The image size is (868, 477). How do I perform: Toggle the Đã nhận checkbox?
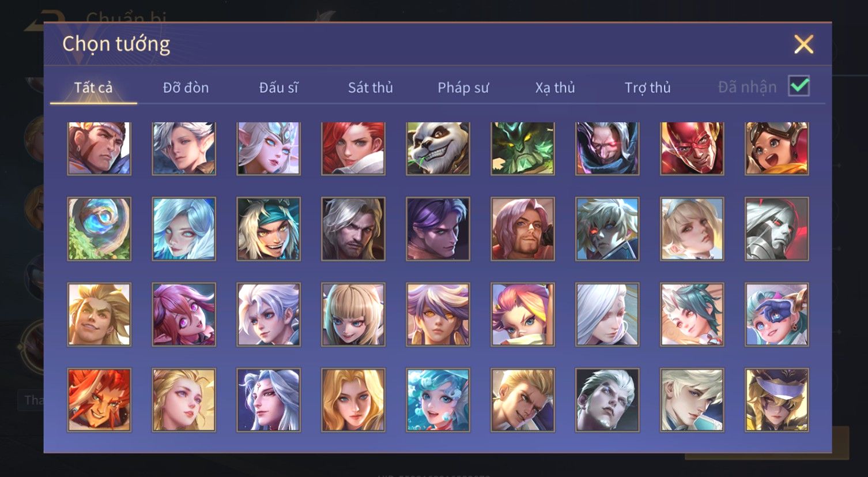click(799, 87)
